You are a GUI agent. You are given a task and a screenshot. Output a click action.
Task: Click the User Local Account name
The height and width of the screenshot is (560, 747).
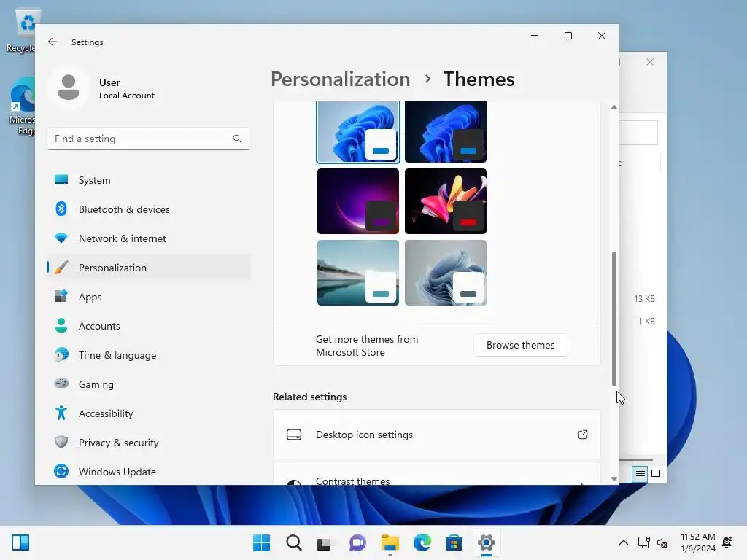coord(127,88)
